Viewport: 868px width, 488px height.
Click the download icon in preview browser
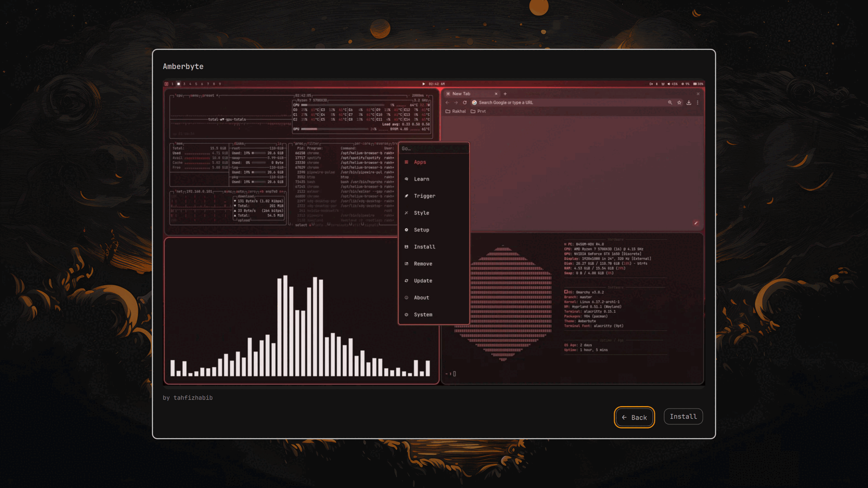[689, 102]
